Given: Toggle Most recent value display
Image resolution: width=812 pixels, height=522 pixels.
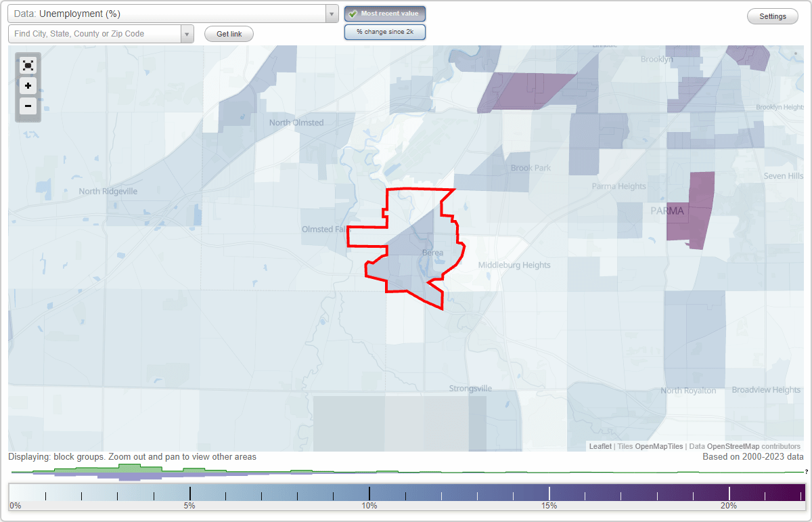Looking at the screenshot, I should click(384, 13).
